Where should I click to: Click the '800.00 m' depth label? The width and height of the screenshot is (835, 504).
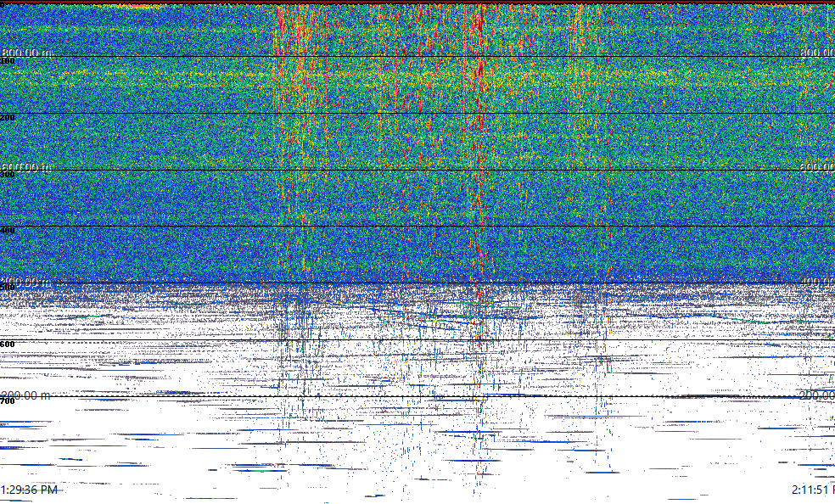(27, 53)
